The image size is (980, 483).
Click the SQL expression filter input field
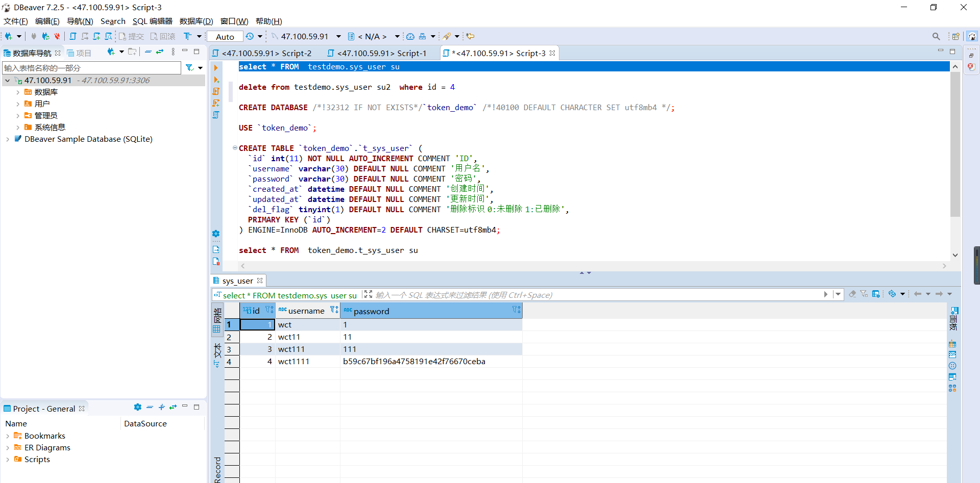597,295
